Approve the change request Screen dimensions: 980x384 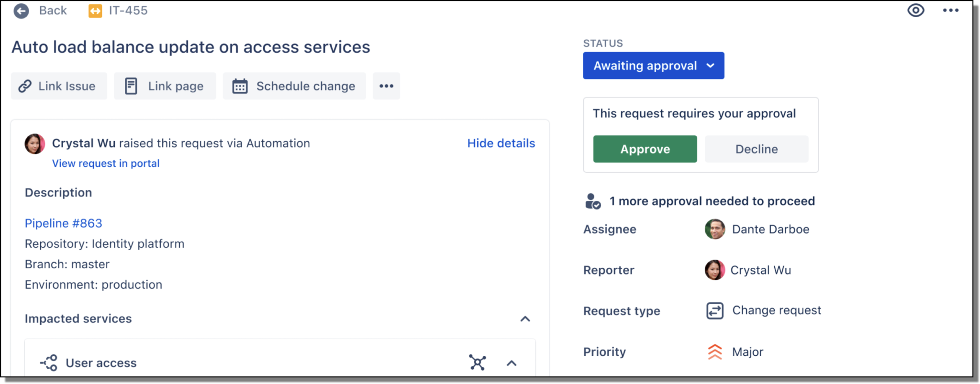[x=645, y=149]
